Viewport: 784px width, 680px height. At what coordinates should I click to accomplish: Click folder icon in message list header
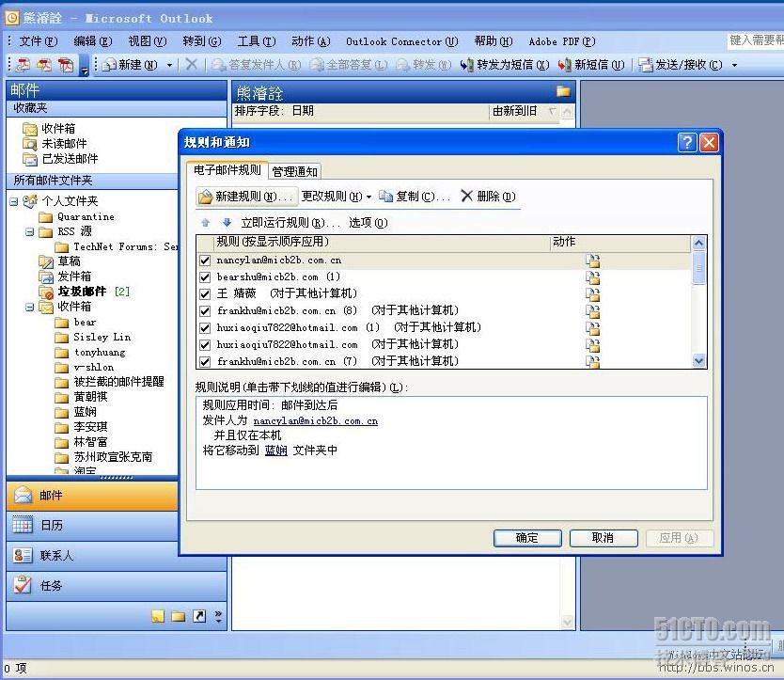(x=563, y=91)
